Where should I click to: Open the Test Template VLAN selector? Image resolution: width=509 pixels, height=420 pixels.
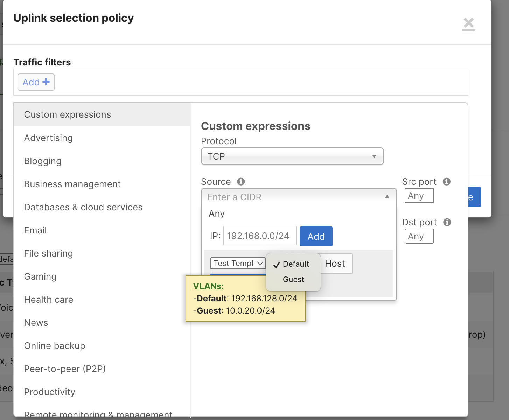click(x=238, y=263)
